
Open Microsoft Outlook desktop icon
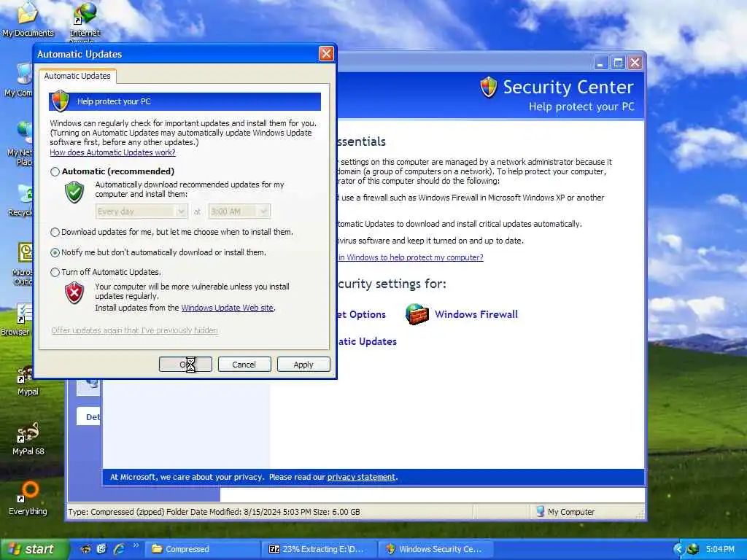pos(22,262)
